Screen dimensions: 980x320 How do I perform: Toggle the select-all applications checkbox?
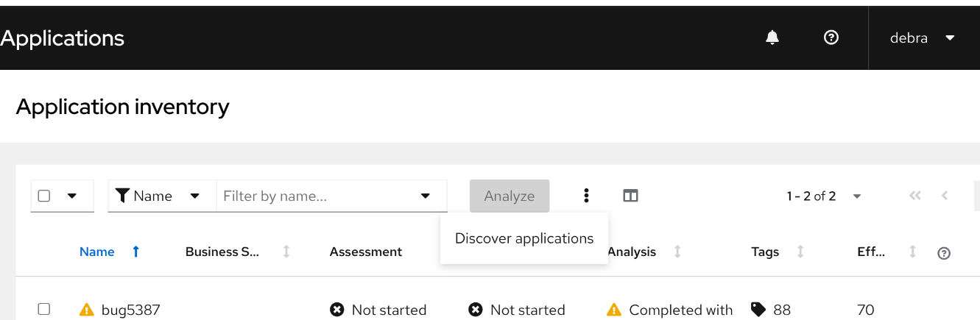(x=44, y=196)
